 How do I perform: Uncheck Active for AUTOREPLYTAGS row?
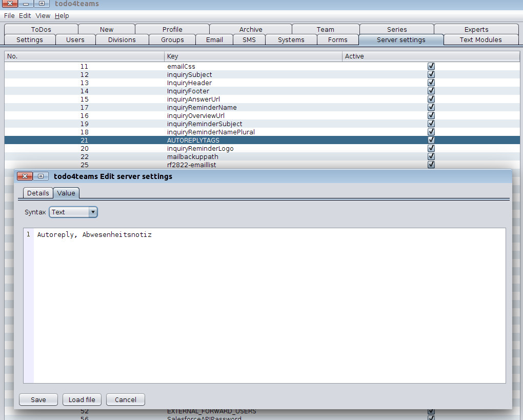tap(431, 140)
